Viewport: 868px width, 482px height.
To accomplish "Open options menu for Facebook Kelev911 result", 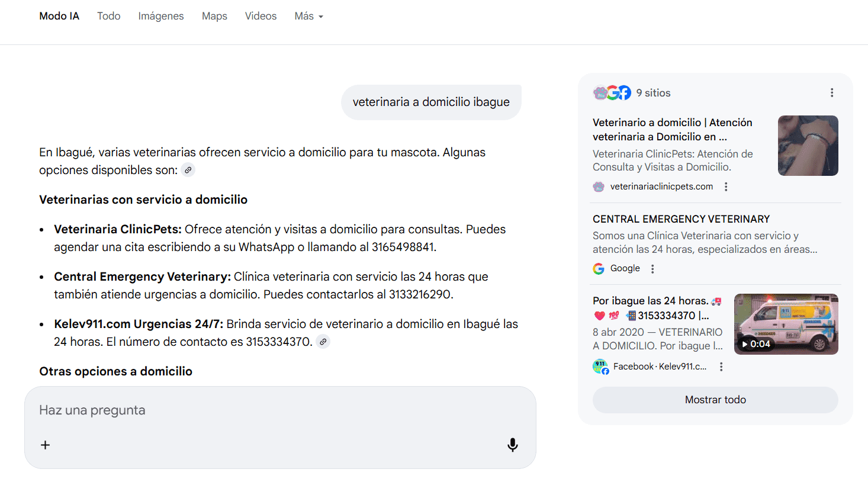I will (721, 367).
